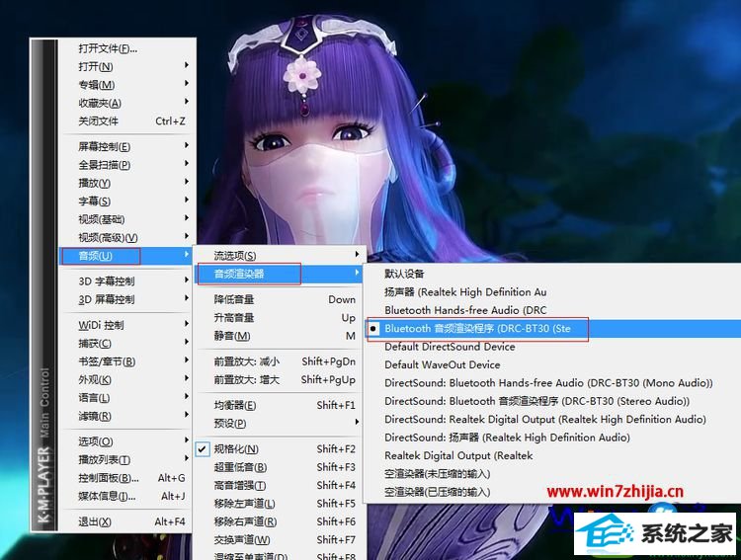Uncheck the 规格化(N) checkbox

click(x=202, y=449)
